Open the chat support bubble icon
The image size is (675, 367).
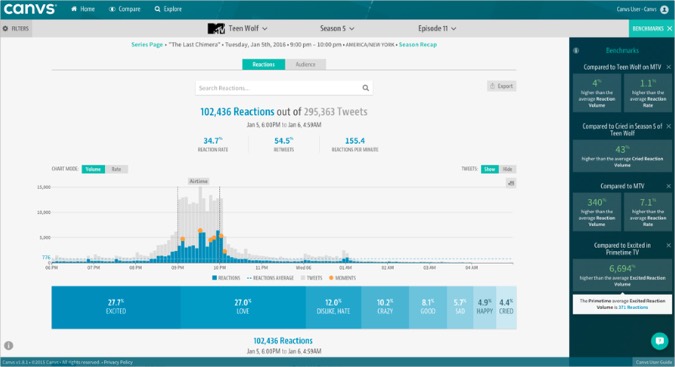pos(659,341)
